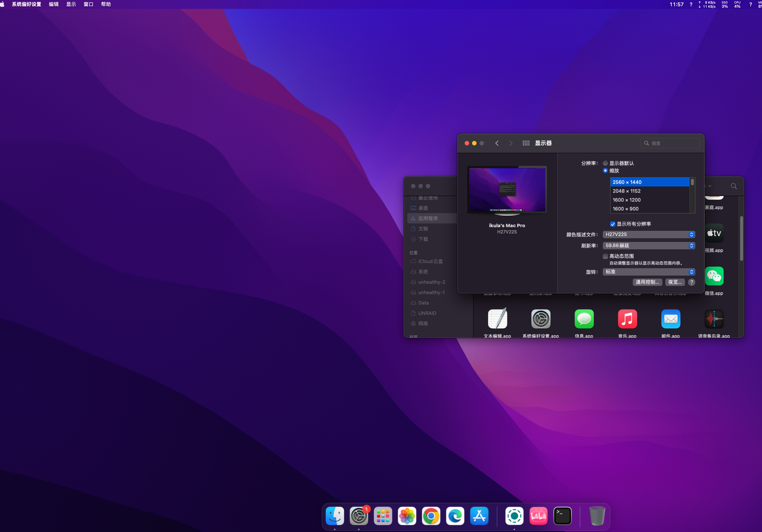Enable 高动态范围 checkbox

[x=605, y=256]
